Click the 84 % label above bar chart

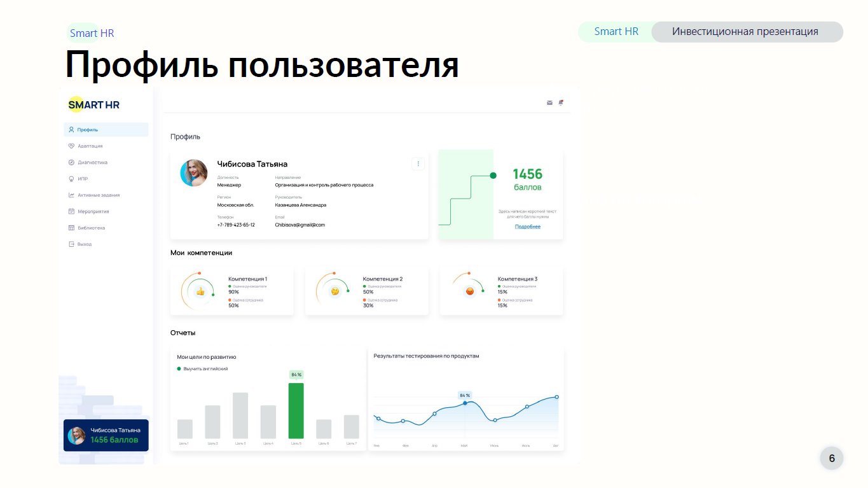(296, 375)
